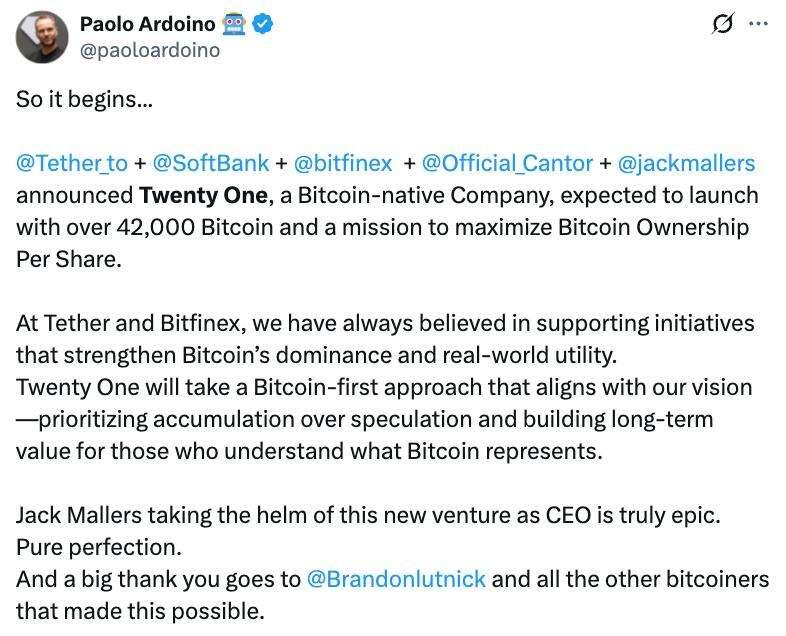This screenshot has width=786, height=636.
Task: Click the @jackmallers mention
Action: tap(686, 163)
